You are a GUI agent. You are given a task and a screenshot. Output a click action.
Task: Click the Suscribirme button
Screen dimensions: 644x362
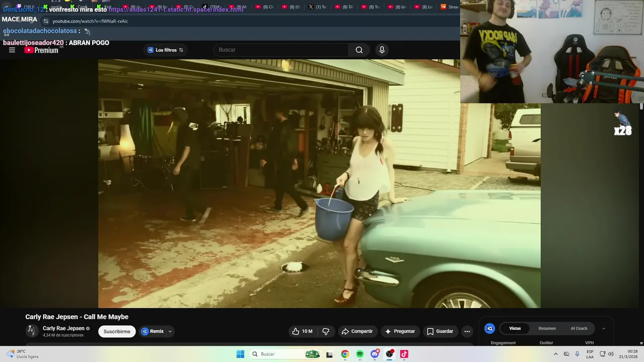pyautogui.click(x=117, y=331)
